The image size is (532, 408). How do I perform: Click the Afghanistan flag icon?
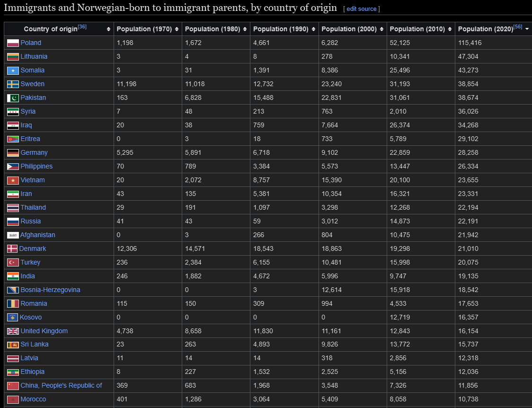click(13, 235)
